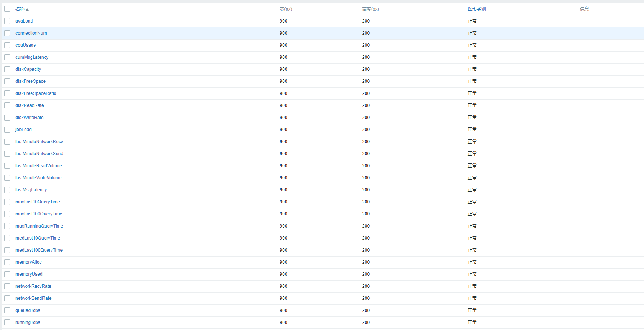Check the cpuUsage row checkbox
The height and width of the screenshot is (330, 644).
[7, 45]
